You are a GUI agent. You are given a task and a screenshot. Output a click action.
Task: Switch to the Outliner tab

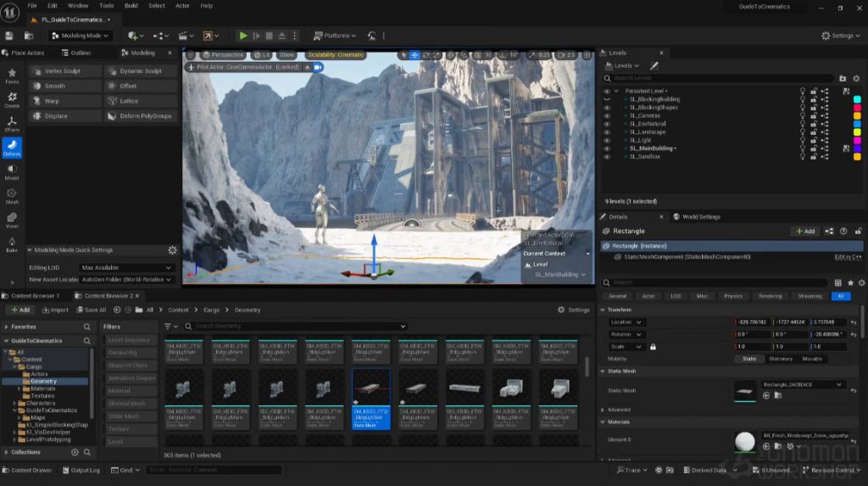77,53
